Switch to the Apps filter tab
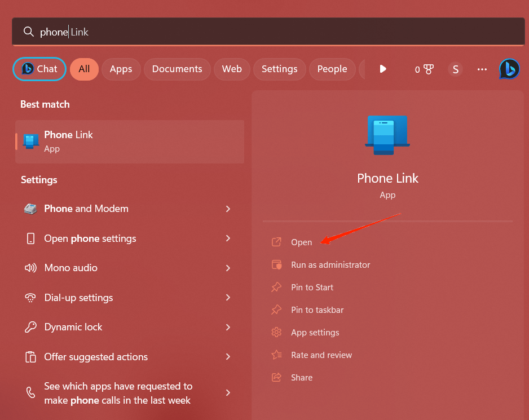The width and height of the screenshot is (529, 420). pos(121,69)
